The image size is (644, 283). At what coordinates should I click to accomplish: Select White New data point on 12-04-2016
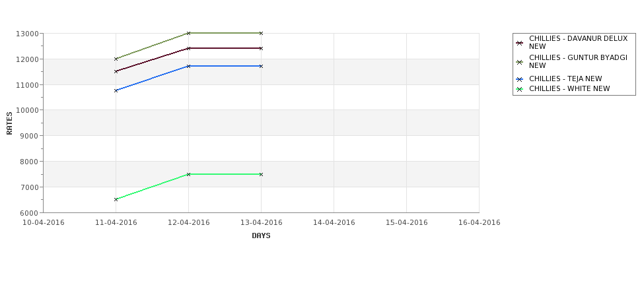click(188, 174)
